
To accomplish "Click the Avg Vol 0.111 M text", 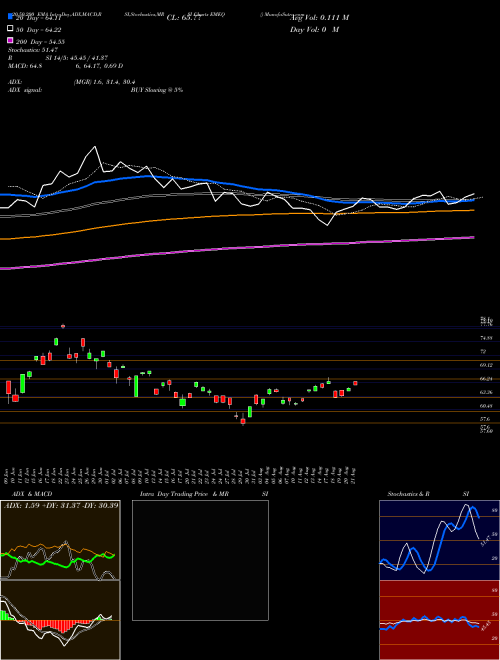I will 319,17.
